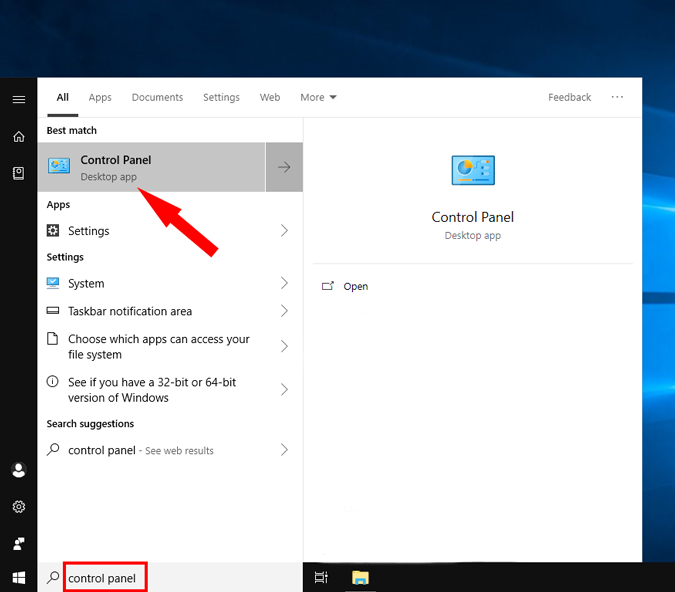This screenshot has height=592, width=675.
Task: Switch to the Apps tab
Action: click(x=100, y=97)
